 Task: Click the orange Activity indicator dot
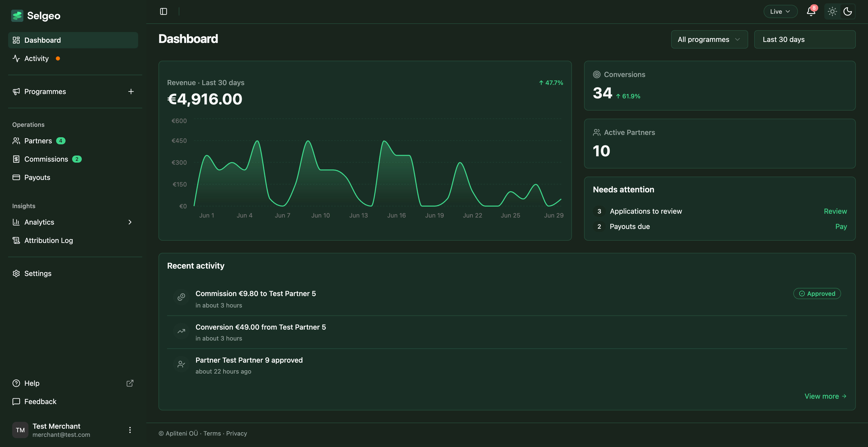(x=58, y=58)
